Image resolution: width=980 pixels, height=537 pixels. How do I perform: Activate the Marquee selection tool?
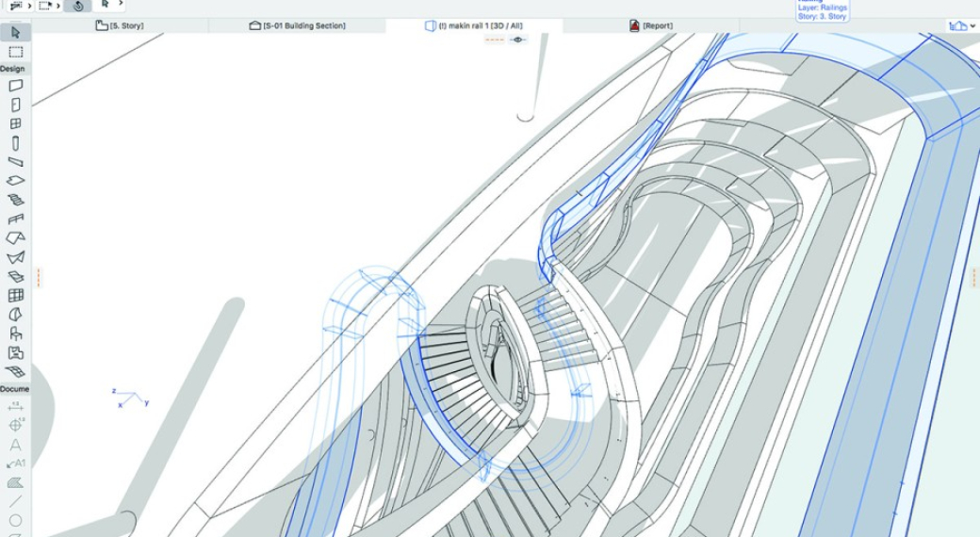15,52
